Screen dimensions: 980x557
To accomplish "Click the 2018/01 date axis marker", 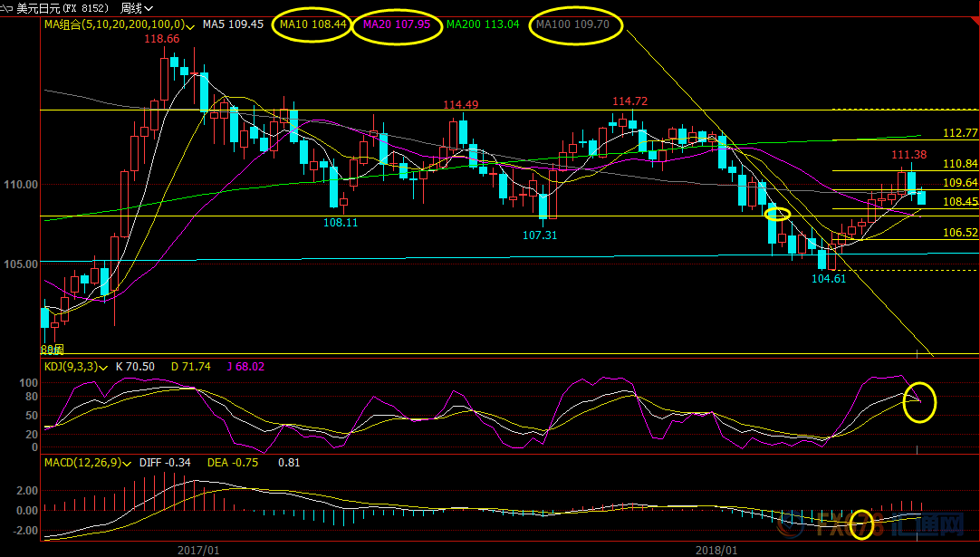I will (716, 549).
